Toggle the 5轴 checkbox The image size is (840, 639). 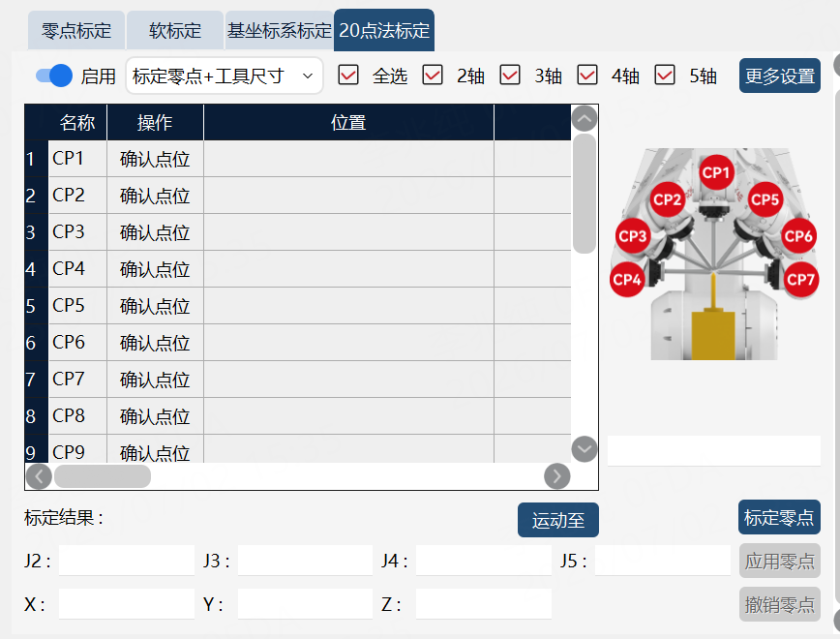tap(665, 76)
